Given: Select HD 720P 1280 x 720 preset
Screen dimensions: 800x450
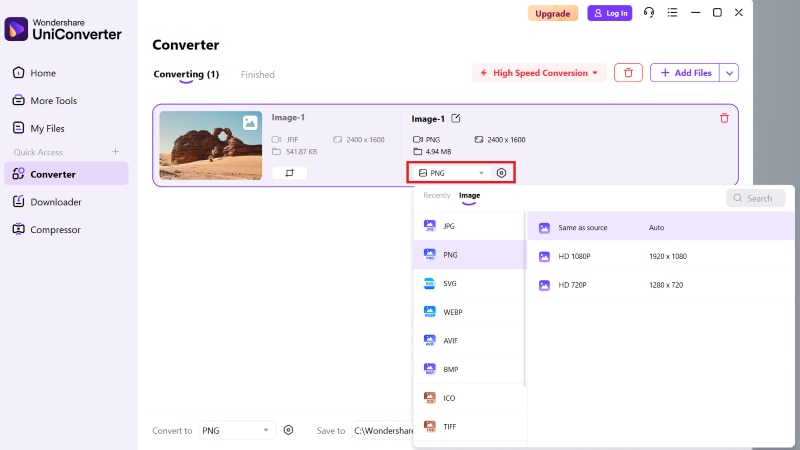Looking at the screenshot, I should point(661,285).
